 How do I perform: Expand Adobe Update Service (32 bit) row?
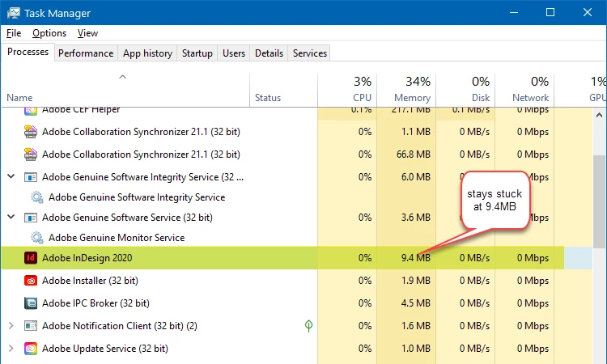(11, 349)
